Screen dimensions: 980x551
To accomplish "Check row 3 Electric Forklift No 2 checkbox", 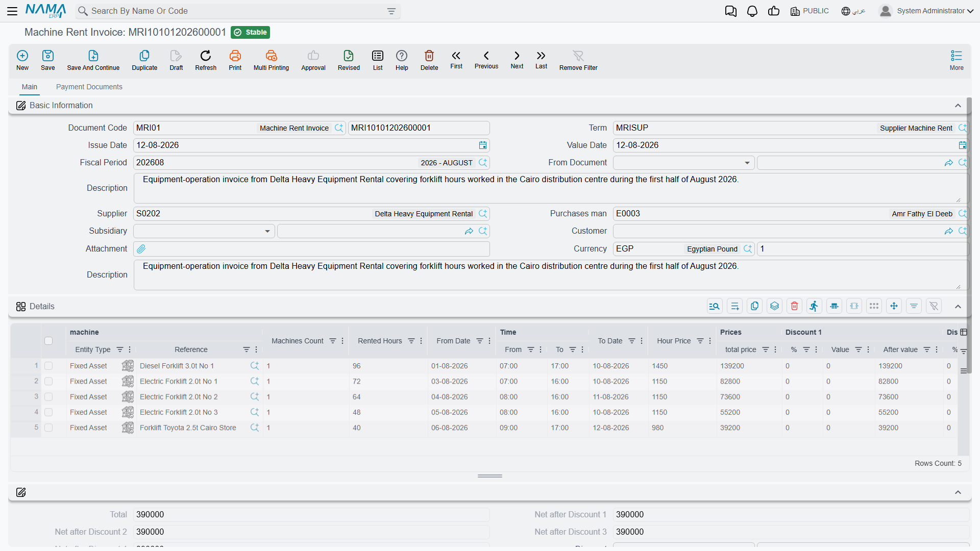I will pyautogui.click(x=48, y=397).
